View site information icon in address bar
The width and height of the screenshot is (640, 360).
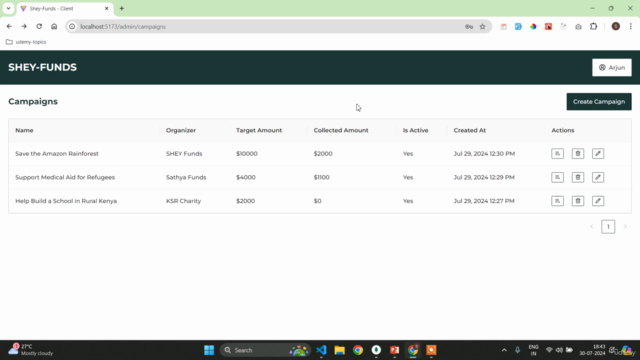(72, 27)
